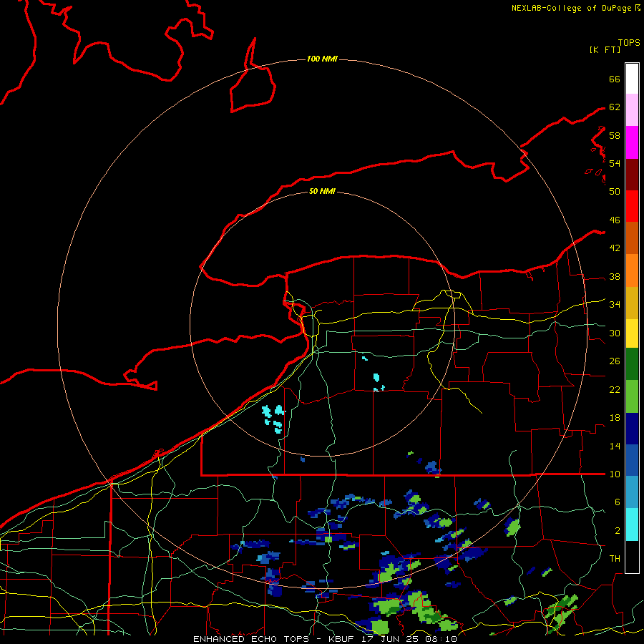Image resolution: width=644 pixels, height=644 pixels.
Task: Click the 38 value on the scale
Action: pos(615,277)
